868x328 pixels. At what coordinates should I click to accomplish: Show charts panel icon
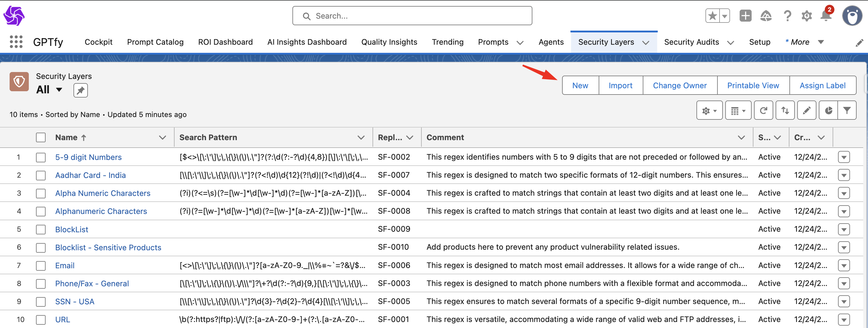pyautogui.click(x=828, y=110)
